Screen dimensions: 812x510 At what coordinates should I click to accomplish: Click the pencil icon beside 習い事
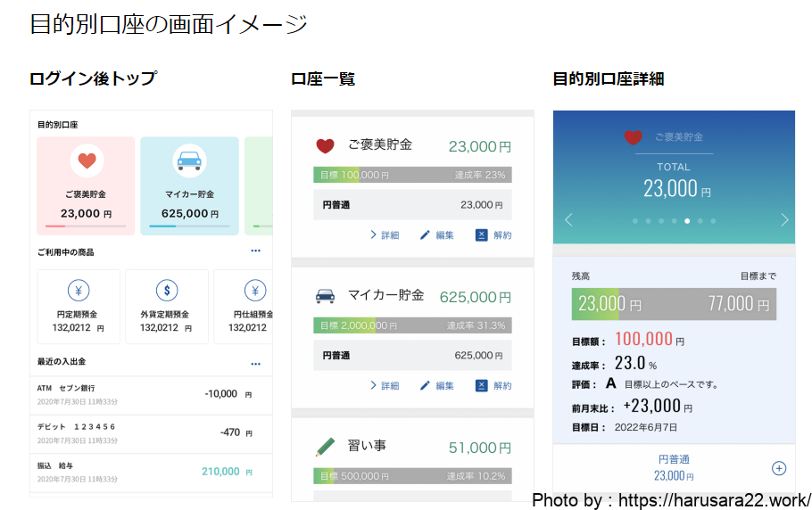tap(325, 446)
